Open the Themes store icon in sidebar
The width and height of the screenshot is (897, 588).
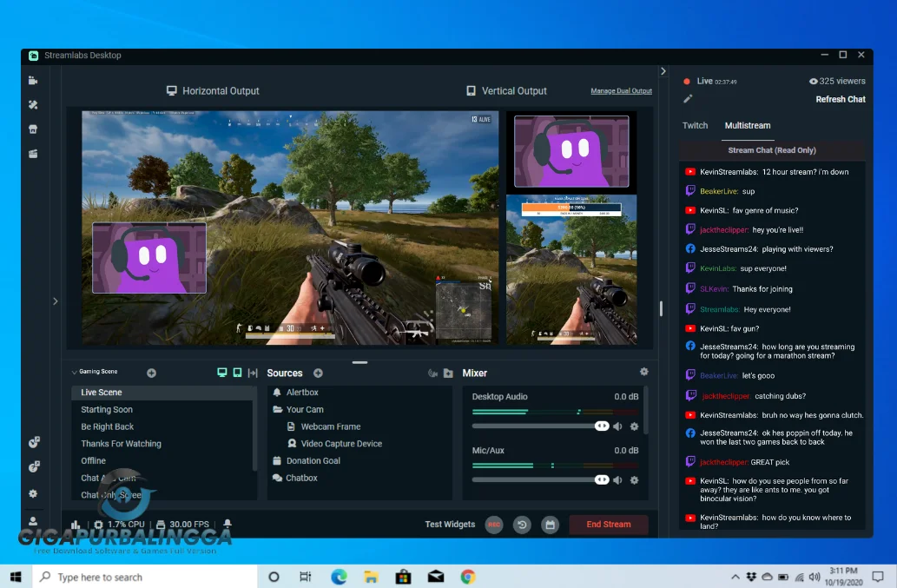pyautogui.click(x=33, y=129)
